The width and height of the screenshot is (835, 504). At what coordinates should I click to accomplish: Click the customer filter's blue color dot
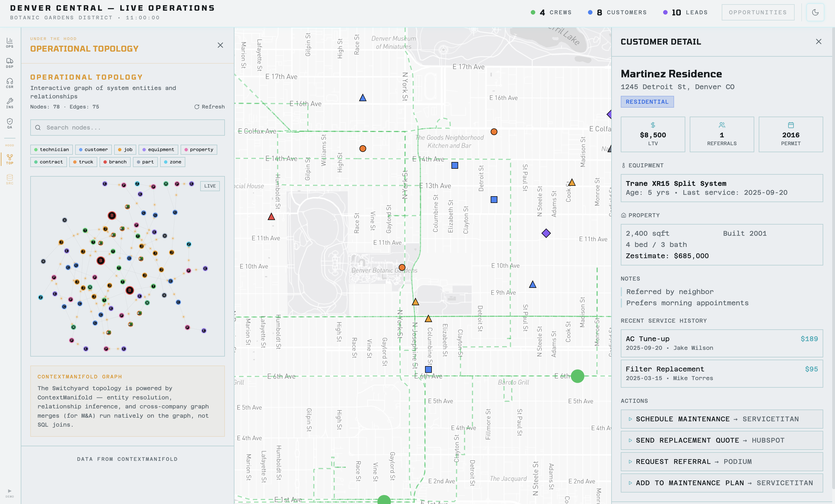(81, 149)
